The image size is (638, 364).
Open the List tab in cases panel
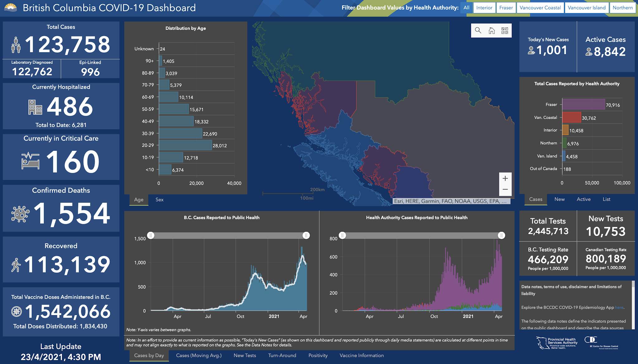(606, 199)
